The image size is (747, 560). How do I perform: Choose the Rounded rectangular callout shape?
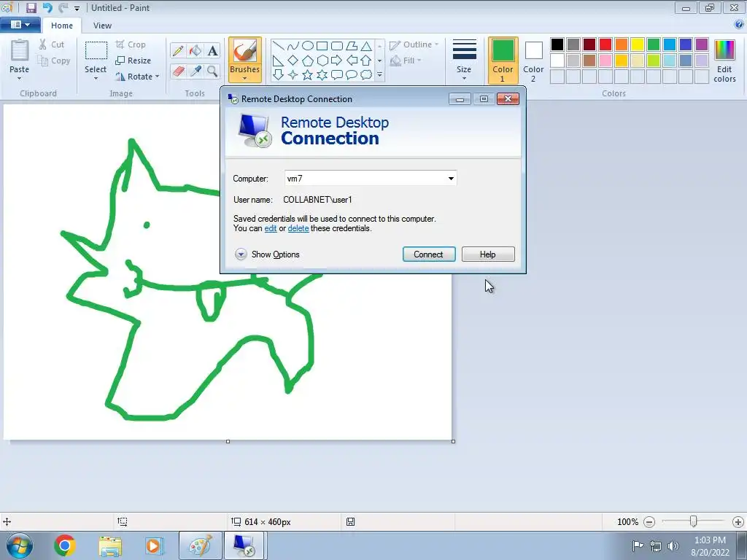336,75
